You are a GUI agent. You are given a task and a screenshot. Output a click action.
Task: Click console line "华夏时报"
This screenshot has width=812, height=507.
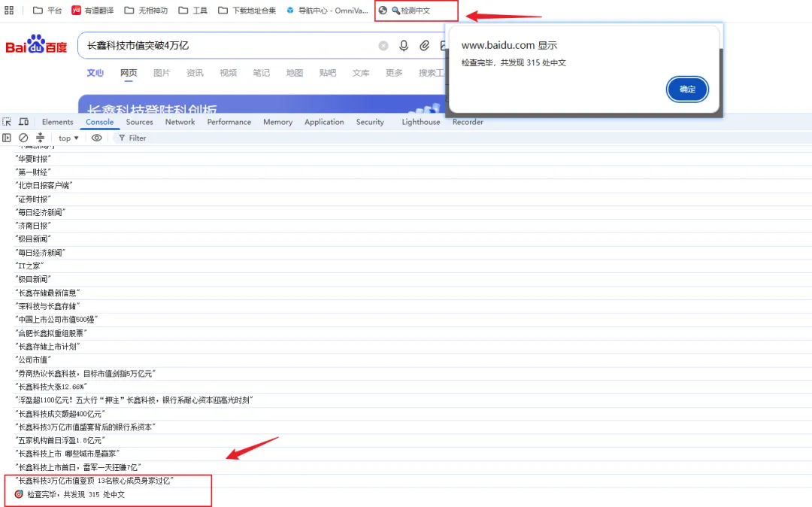click(33, 159)
